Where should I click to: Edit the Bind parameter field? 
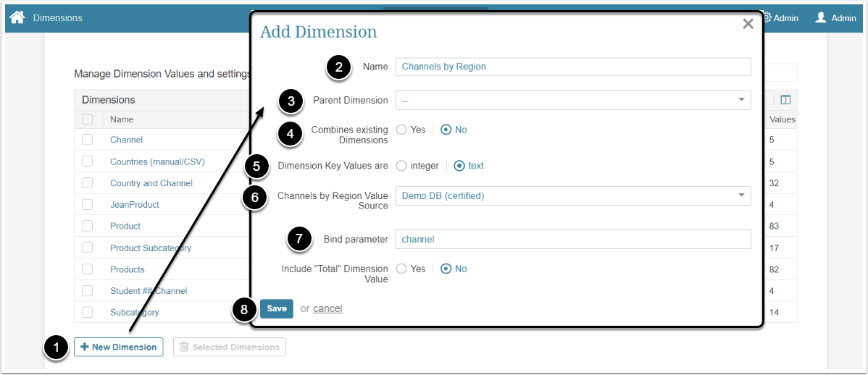(x=573, y=240)
